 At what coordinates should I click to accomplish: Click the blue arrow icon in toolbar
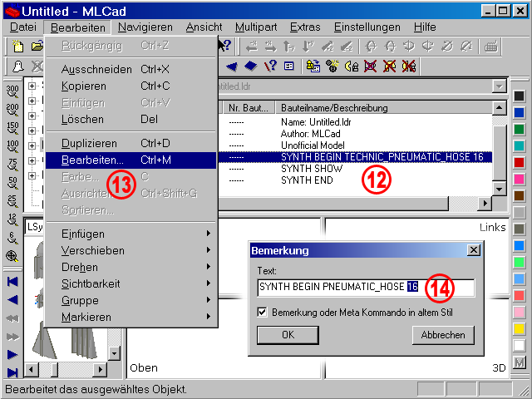pos(232,66)
